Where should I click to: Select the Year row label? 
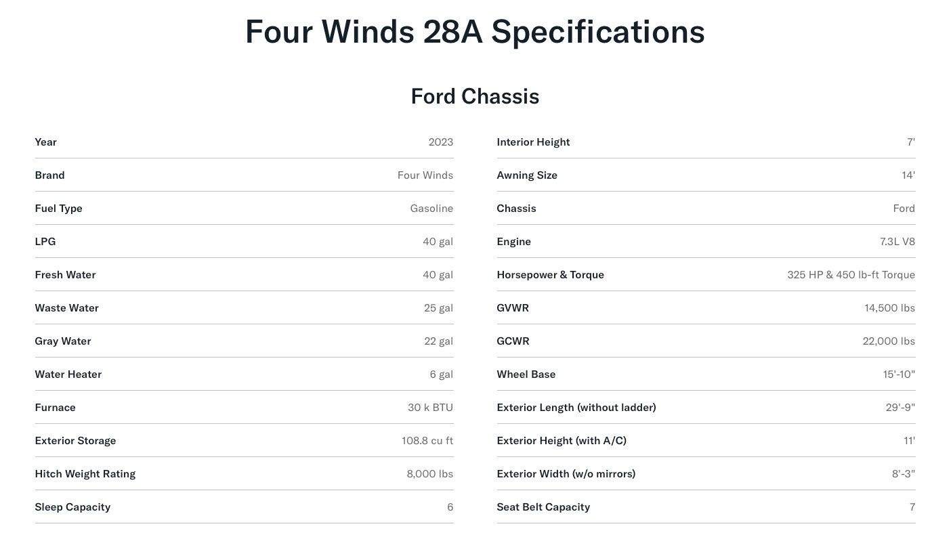46,142
